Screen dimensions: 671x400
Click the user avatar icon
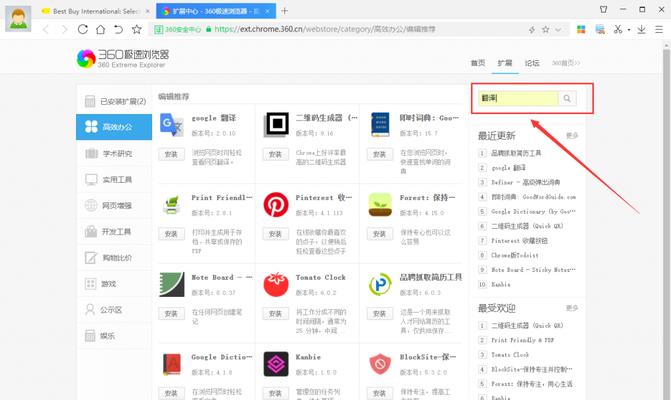click(x=18, y=19)
